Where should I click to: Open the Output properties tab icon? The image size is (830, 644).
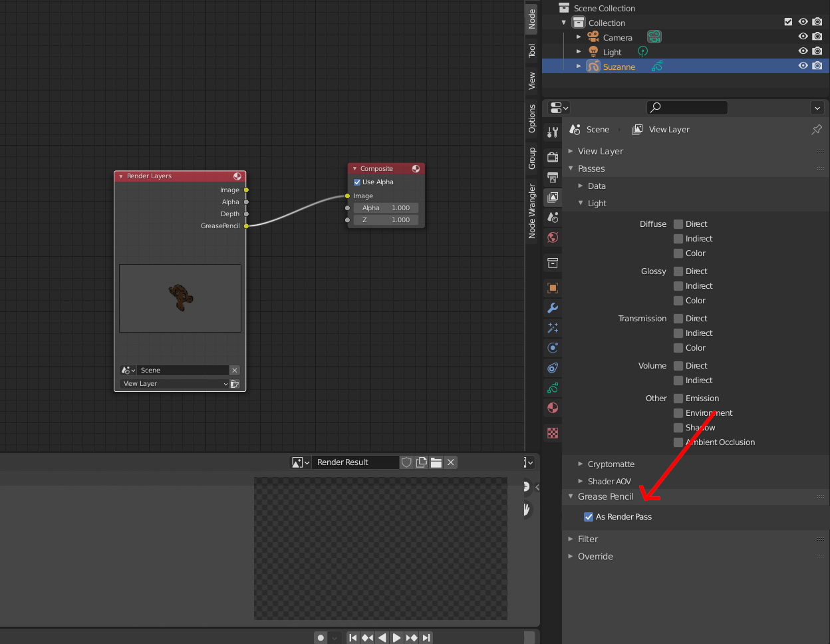552,177
